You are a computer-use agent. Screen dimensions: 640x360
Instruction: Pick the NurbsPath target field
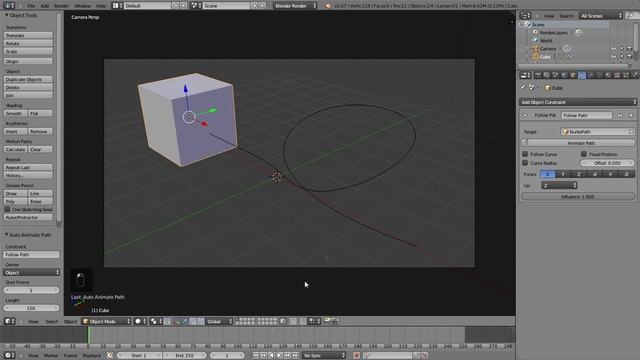coord(597,132)
